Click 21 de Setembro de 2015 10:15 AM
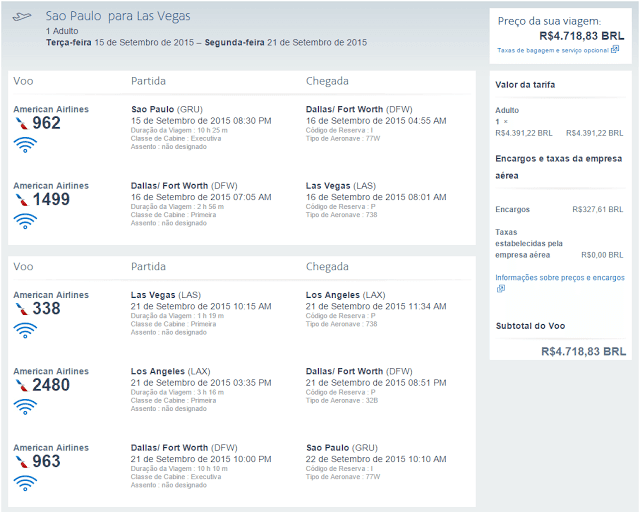This screenshot has width=640, height=512. [x=201, y=307]
